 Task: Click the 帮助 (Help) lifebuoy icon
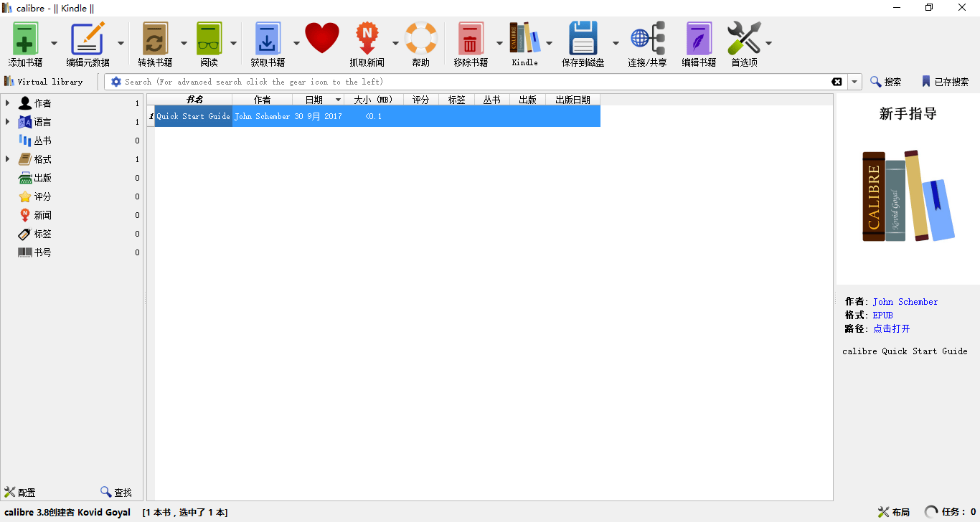tap(421, 38)
